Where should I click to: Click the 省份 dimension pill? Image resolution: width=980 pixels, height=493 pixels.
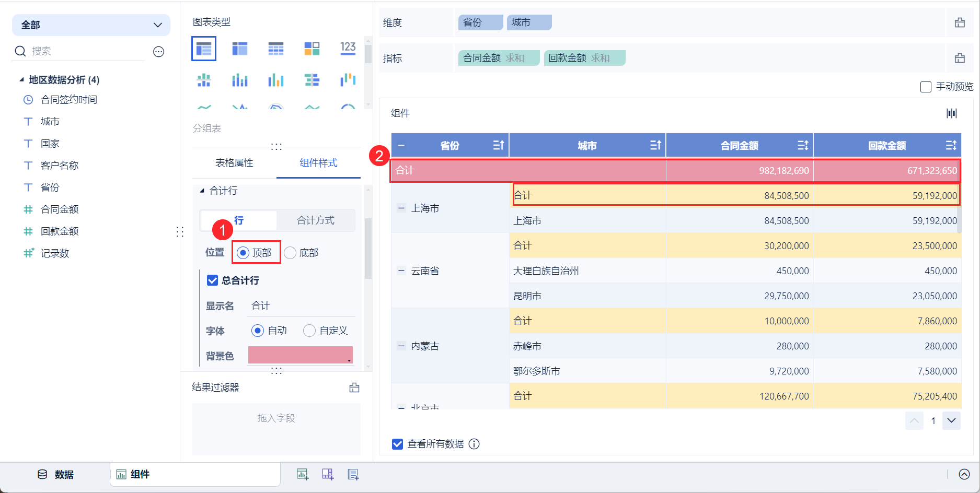(x=480, y=22)
